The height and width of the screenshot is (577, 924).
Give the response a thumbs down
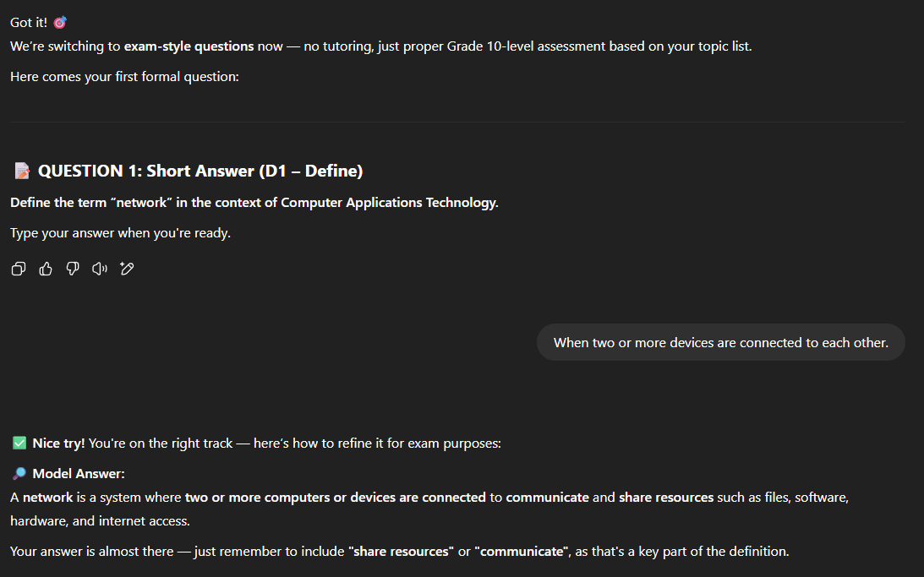[x=73, y=269]
